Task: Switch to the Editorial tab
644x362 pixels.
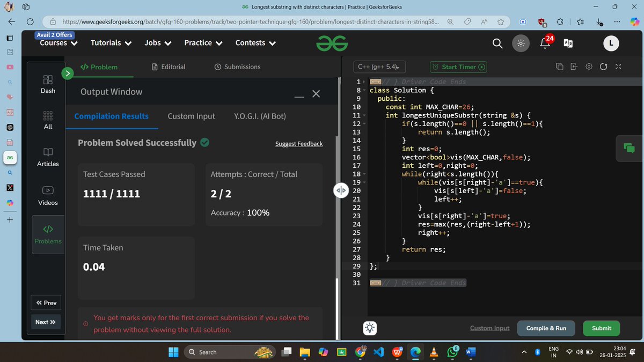Action: click(169, 67)
